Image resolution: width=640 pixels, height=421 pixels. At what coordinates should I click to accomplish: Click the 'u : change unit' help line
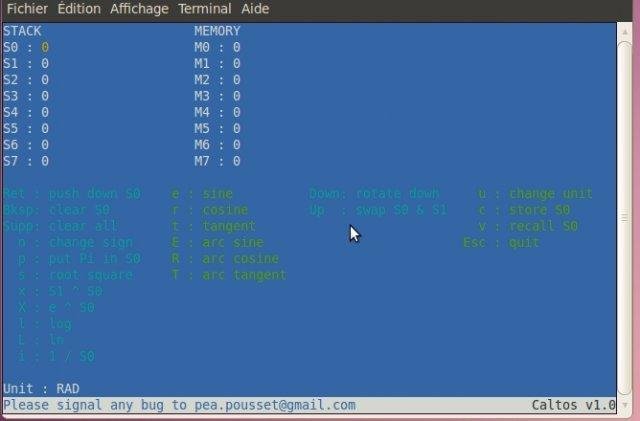coord(536,194)
